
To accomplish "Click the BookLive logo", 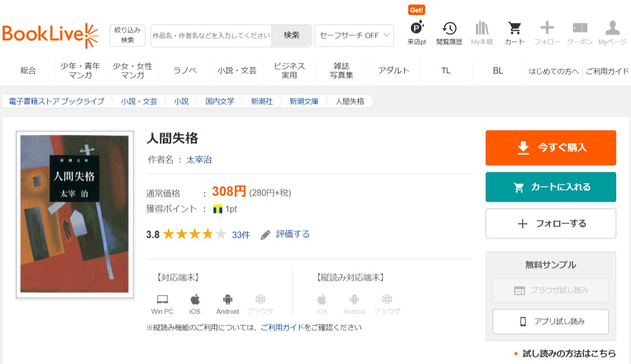I will pyautogui.click(x=50, y=36).
